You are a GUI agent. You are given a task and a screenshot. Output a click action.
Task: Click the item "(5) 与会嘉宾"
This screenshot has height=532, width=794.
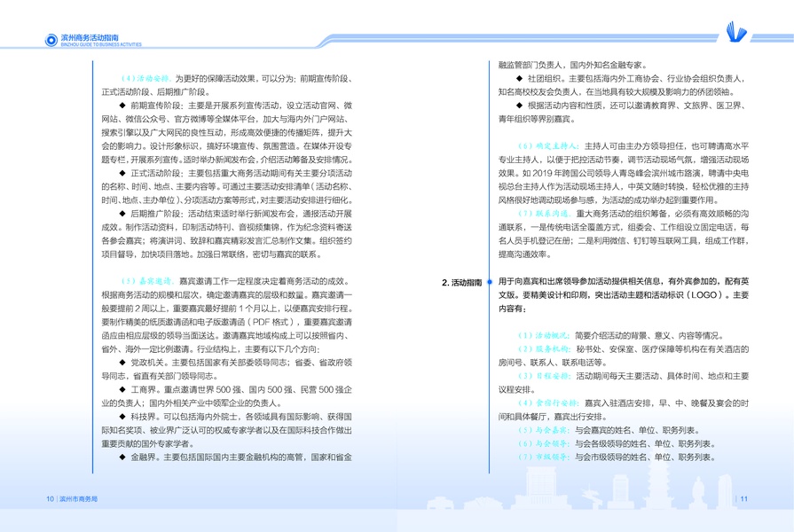coord(544,430)
